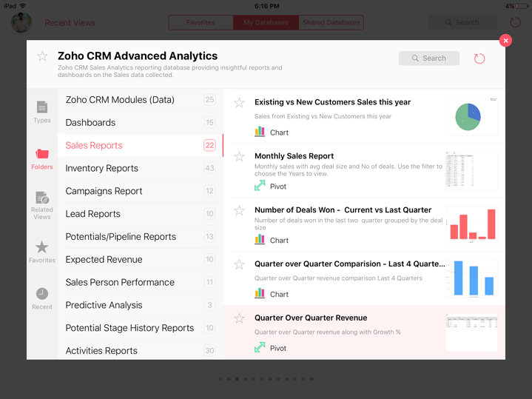Star Existing vs New Customers Sales report

click(x=239, y=103)
